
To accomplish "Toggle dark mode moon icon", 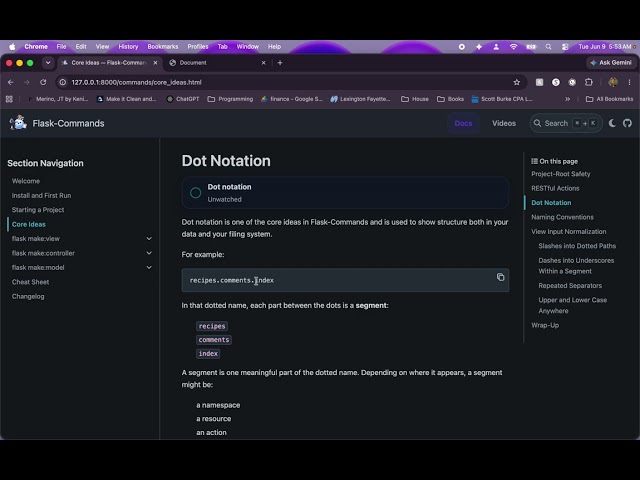I will pyautogui.click(x=612, y=123).
